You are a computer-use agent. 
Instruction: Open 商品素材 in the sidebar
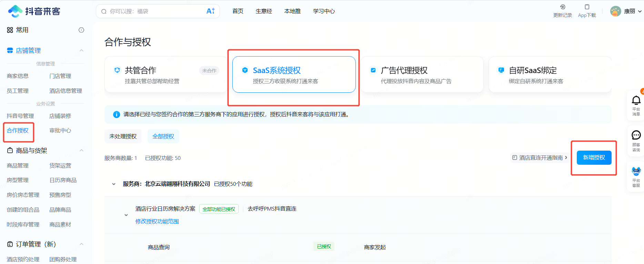click(60, 224)
